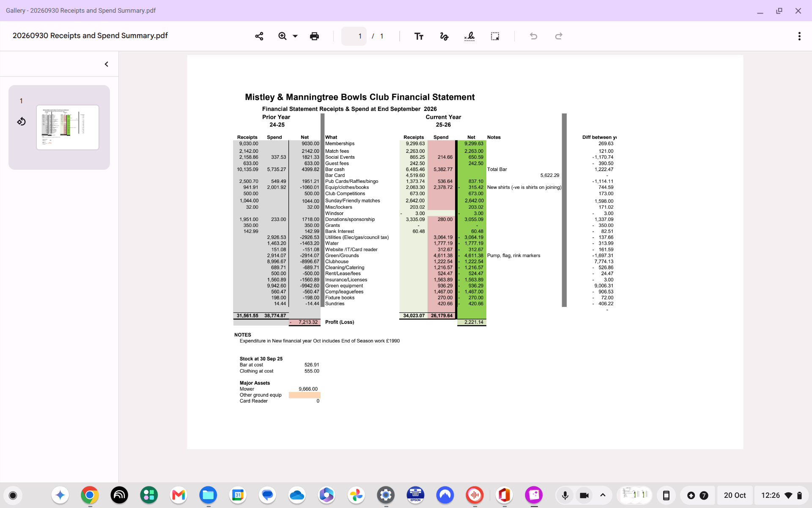Select the text annotation tool
The image size is (812, 508).
point(419,36)
